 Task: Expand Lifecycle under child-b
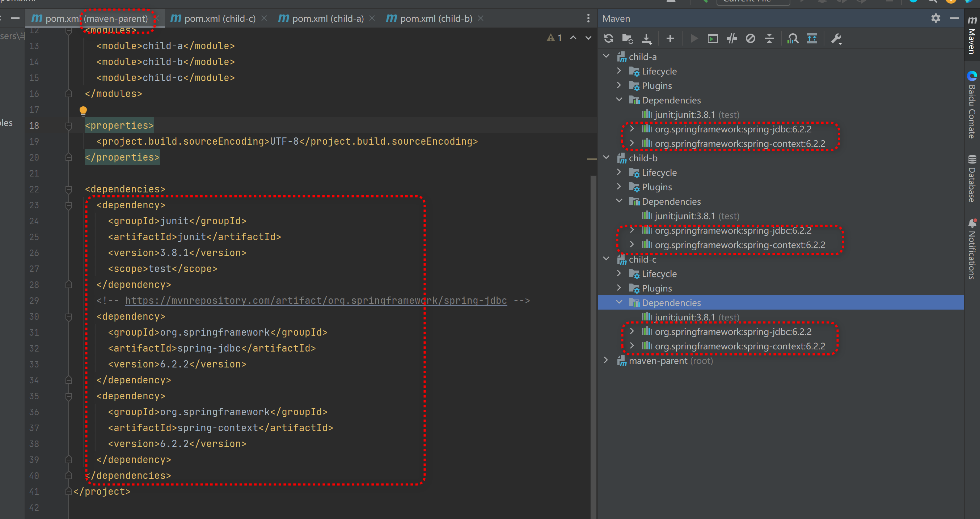[619, 172]
